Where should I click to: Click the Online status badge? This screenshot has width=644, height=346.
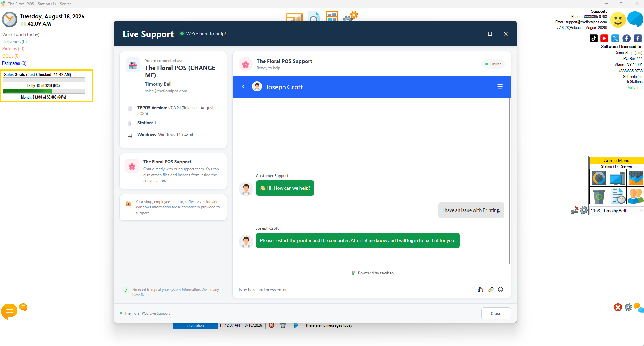[493, 64]
